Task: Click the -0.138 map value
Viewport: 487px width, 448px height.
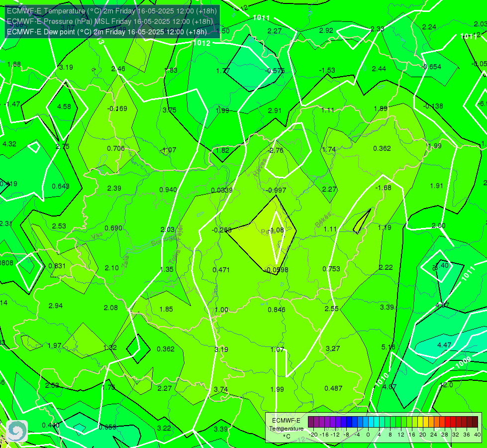Action: [x=433, y=107]
